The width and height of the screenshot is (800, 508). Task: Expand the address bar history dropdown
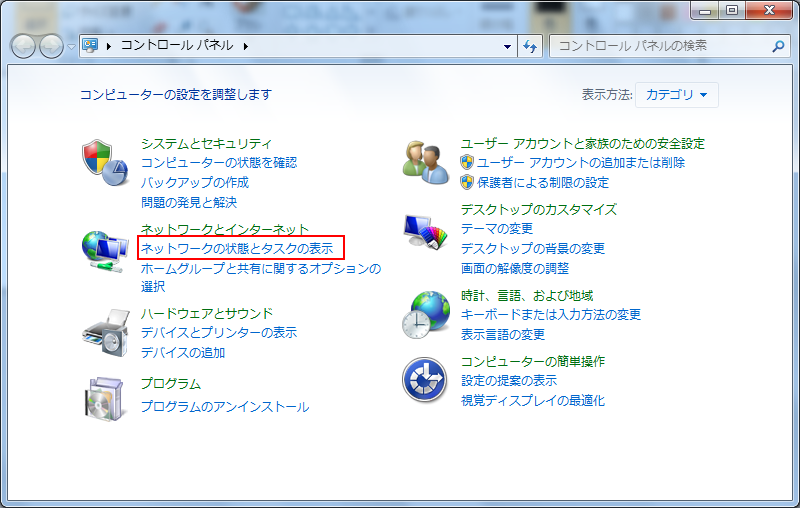point(507,46)
